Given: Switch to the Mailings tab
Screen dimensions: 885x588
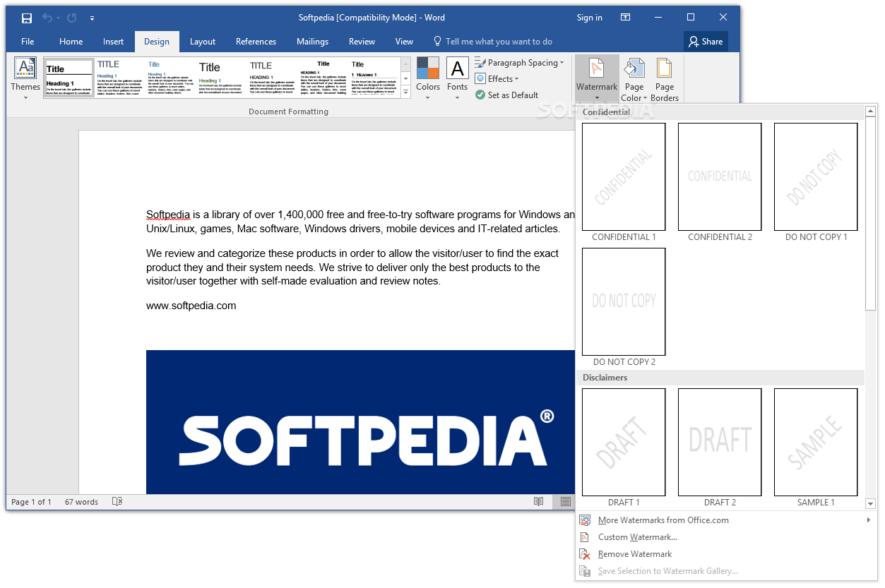Looking at the screenshot, I should [x=312, y=42].
